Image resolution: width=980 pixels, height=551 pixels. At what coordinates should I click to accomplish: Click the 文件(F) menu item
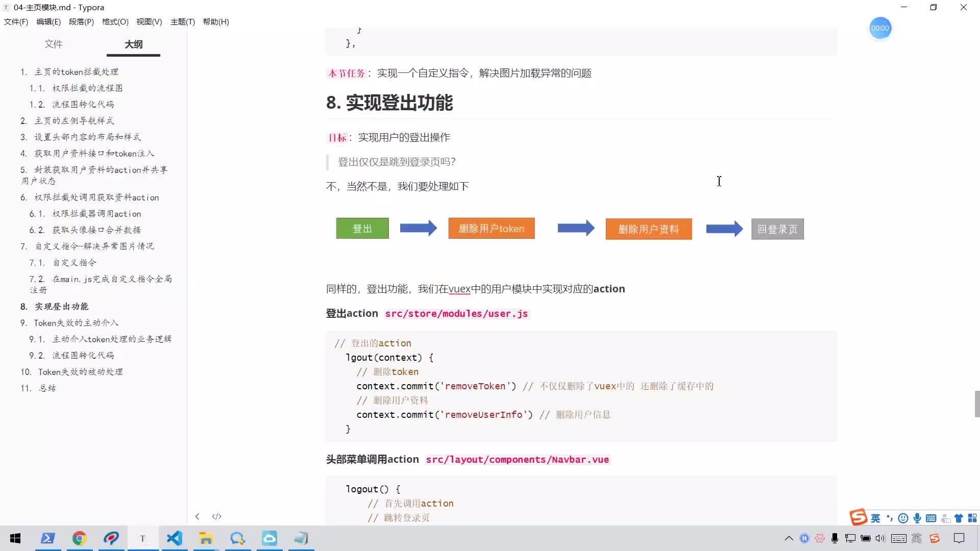(16, 21)
